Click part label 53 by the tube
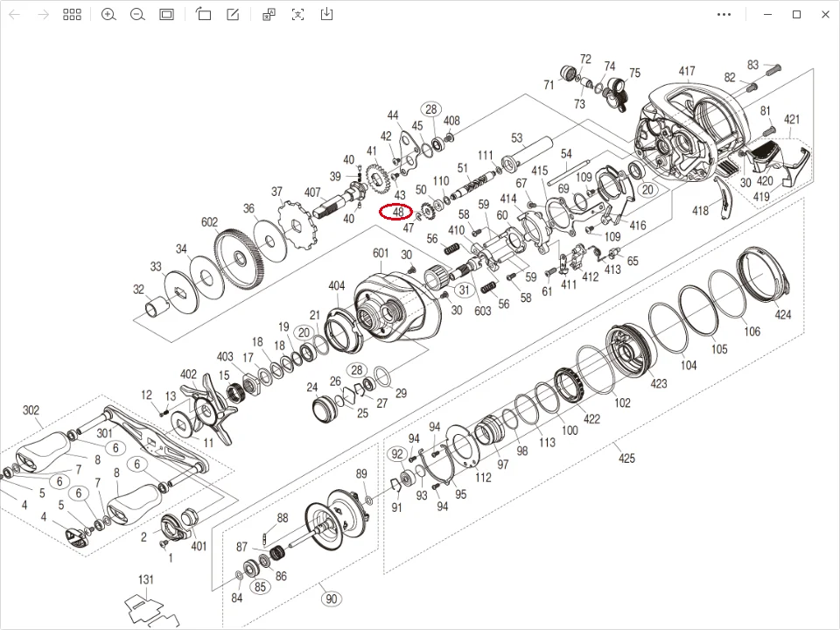This screenshot has height=630, width=840. coord(516,137)
